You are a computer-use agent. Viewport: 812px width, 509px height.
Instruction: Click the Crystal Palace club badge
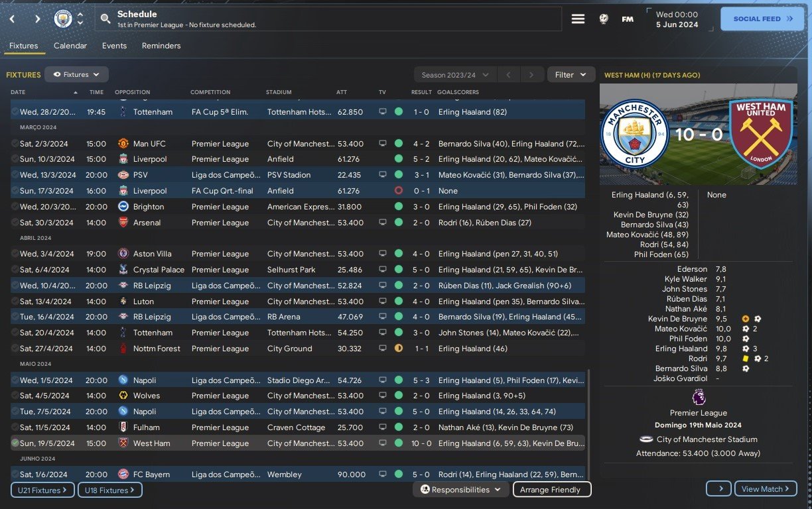pyautogui.click(x=123, y=270)
